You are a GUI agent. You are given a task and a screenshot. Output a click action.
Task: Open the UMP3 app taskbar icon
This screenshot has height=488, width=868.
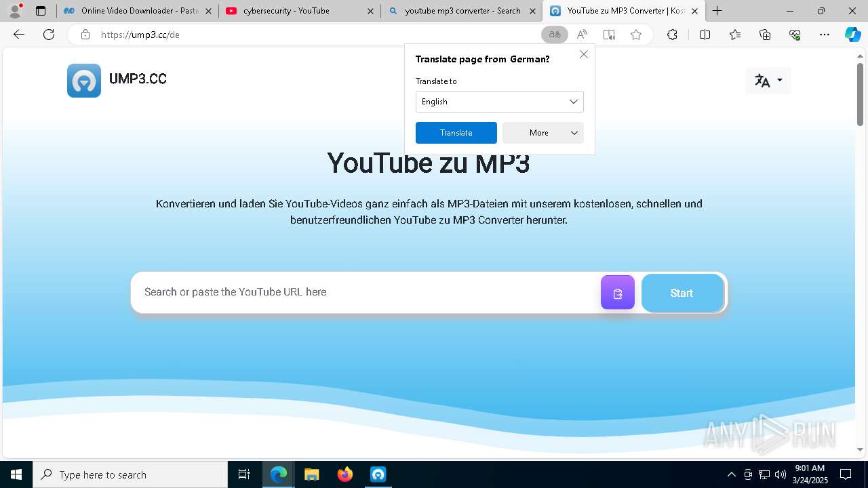(378, 474)
